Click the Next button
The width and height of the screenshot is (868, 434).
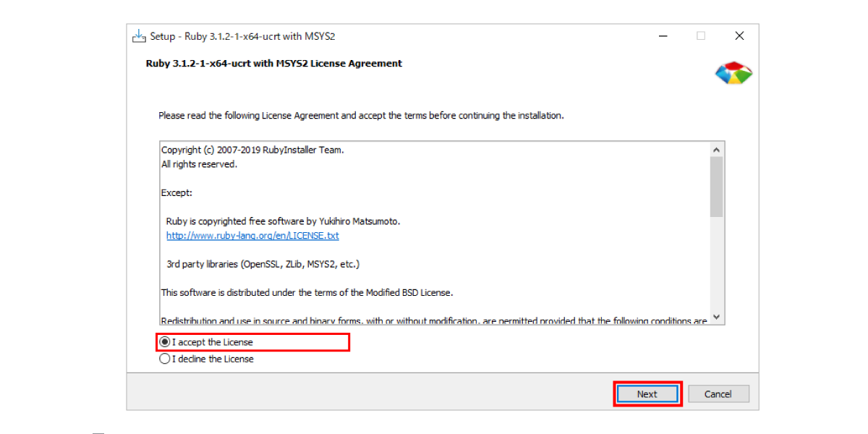pos(647,394)
